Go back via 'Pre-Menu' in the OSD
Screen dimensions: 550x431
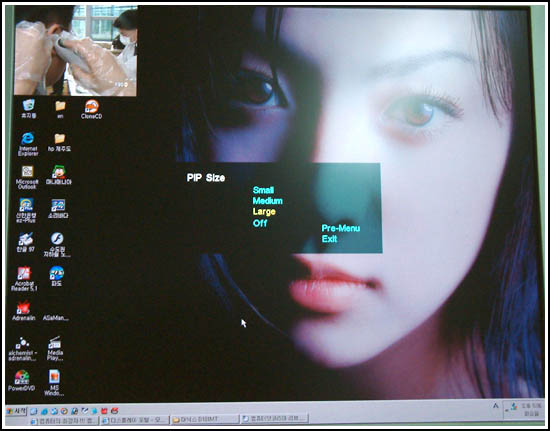tap(341, 228)
